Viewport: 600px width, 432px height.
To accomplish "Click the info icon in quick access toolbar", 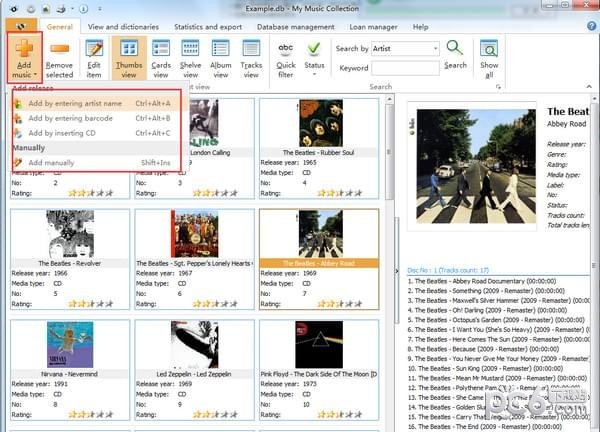I will [83, 8].
